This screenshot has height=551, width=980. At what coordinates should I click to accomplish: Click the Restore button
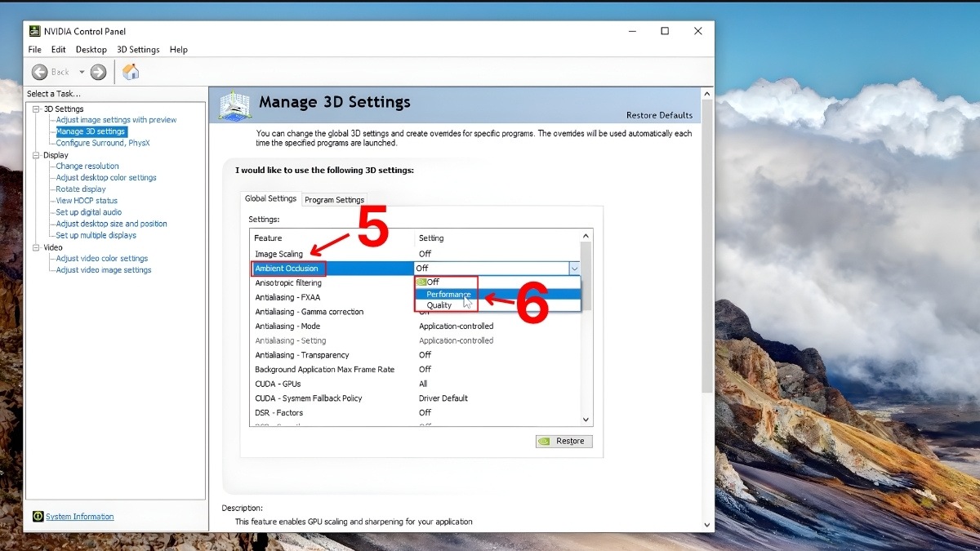pyautogui.click(x=563, y=441)
